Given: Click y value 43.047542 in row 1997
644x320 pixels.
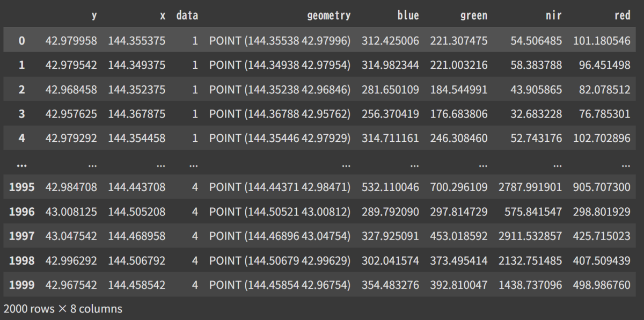Looking at the screenshot, I should [x=71, y=236].
